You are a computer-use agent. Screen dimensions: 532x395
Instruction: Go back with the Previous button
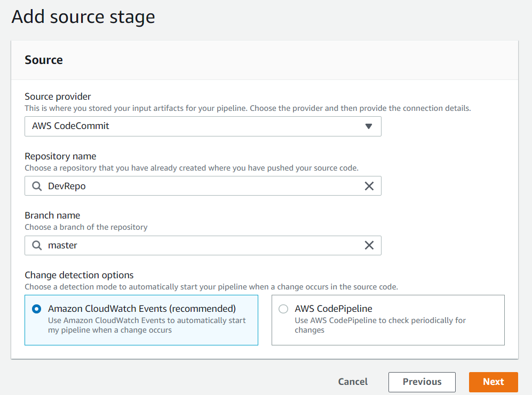(422, 382)
